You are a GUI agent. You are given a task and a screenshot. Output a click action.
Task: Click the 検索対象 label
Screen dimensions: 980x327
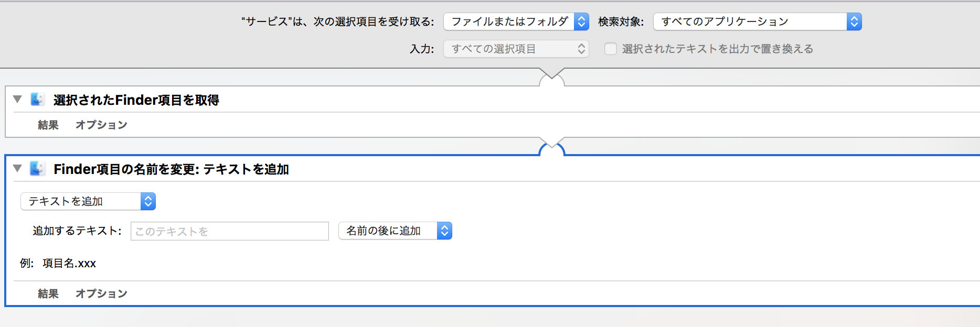click(621, 21)
